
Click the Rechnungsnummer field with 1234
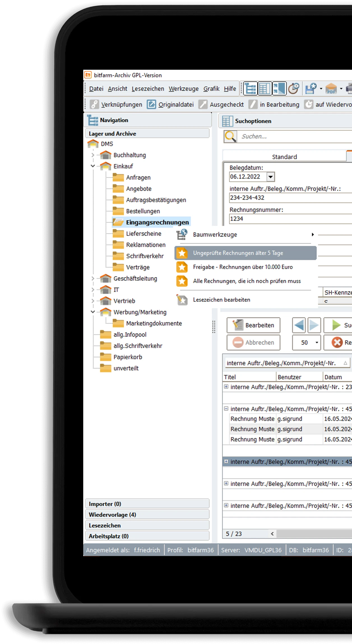[x=291, y=219]
